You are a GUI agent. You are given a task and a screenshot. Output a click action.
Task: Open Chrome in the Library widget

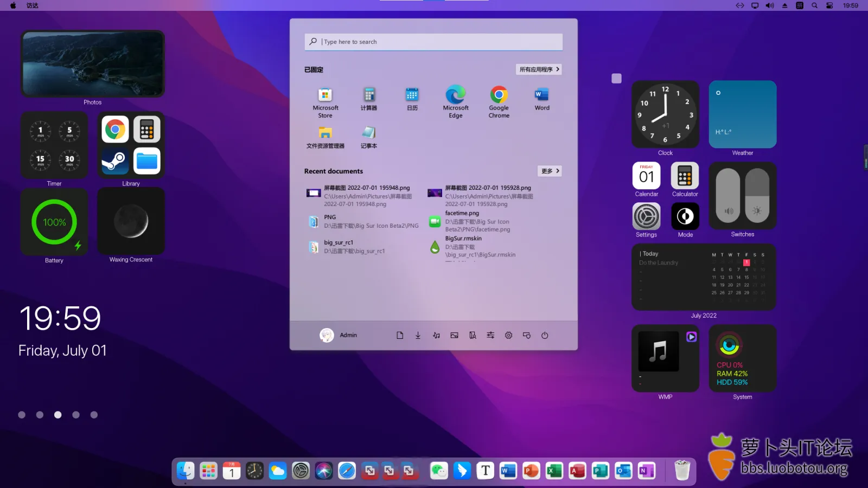(115, 129)
